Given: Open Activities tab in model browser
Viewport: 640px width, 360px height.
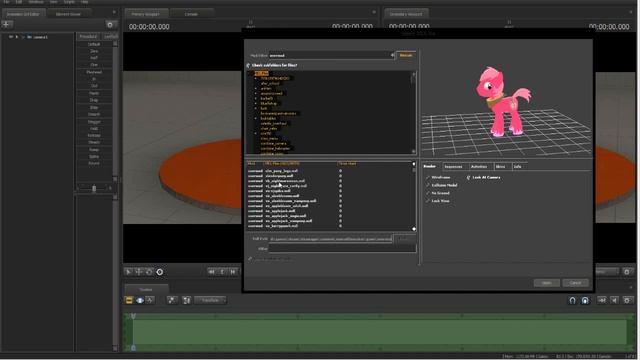Looking at the screenshot, I should click(x=479, y=167).
